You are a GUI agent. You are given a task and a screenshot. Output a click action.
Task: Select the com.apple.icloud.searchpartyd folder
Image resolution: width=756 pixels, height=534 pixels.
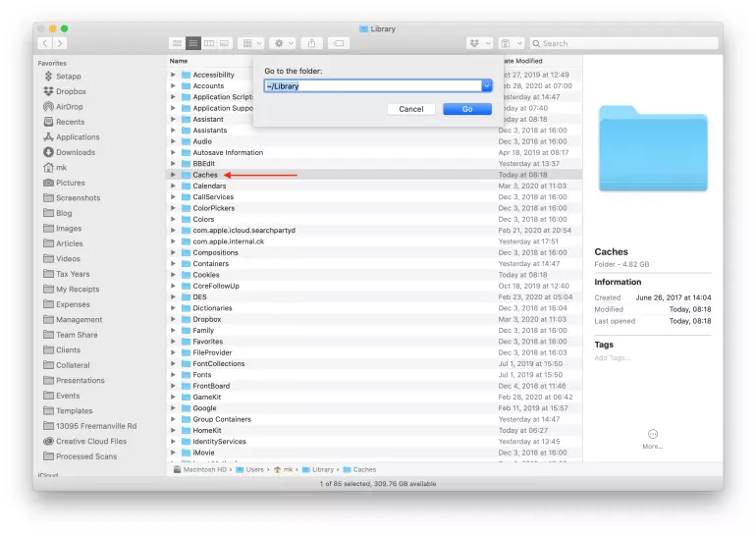tap(243, 231)
